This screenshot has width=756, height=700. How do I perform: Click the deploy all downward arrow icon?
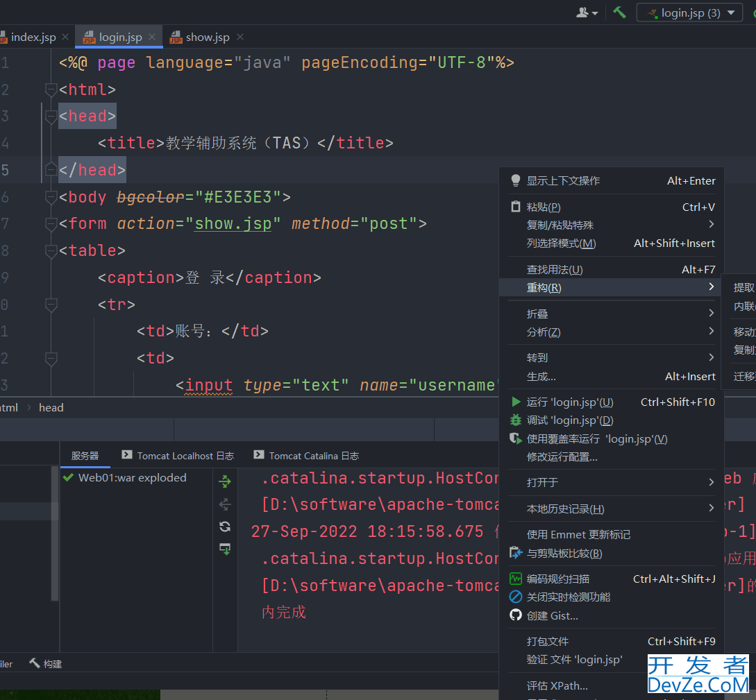(225, 549)
